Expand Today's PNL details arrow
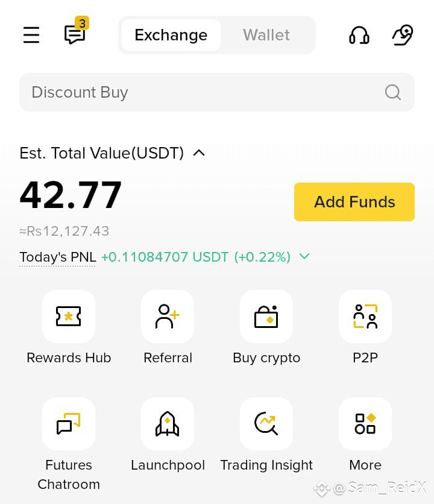Image resolution: width=434 pixels, height=504 pixels. pyautogui.click(x=304, y=256)
